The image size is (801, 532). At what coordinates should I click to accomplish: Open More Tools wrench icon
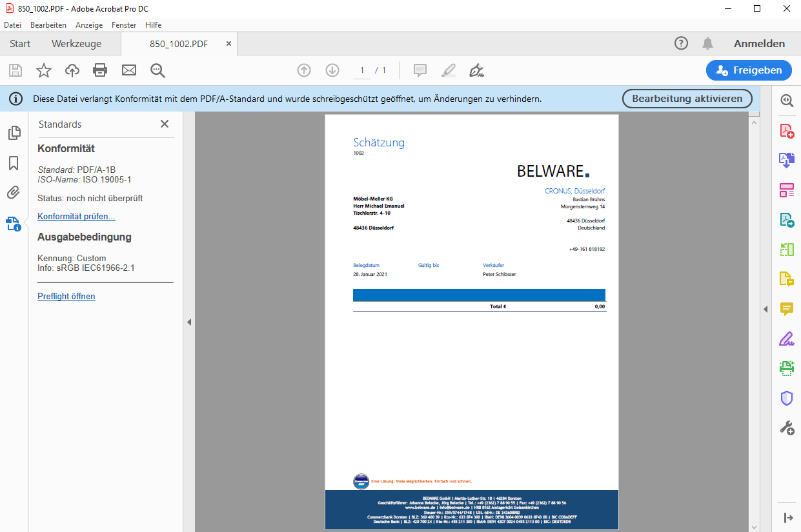(787, 428)
